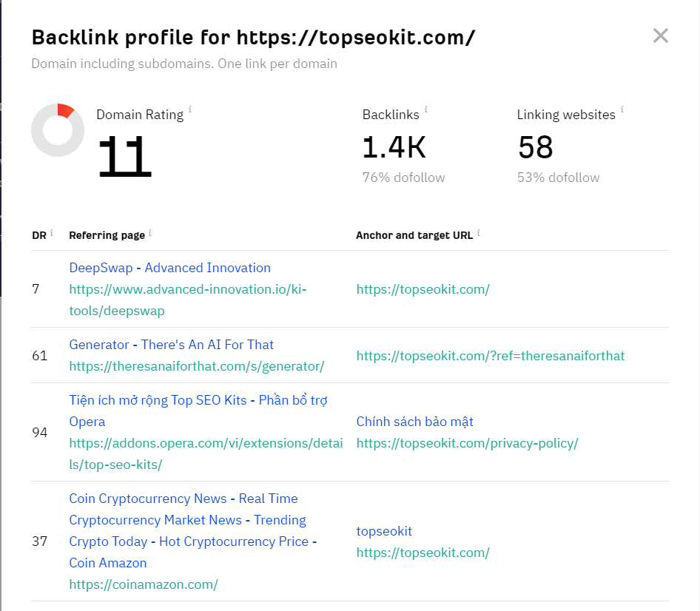Click the DR column info icon
The width and height of the screenshot is (700, 611).
click(52, 232)
